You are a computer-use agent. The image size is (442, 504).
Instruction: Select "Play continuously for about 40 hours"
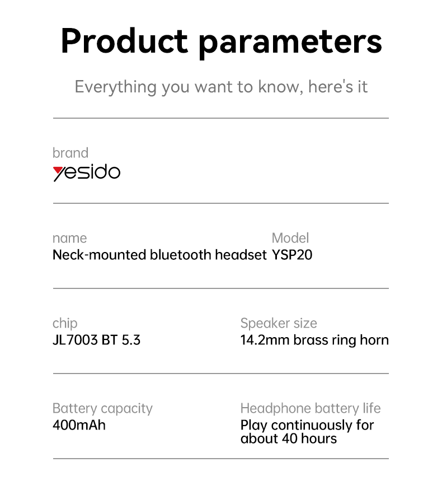pos(307,432)
